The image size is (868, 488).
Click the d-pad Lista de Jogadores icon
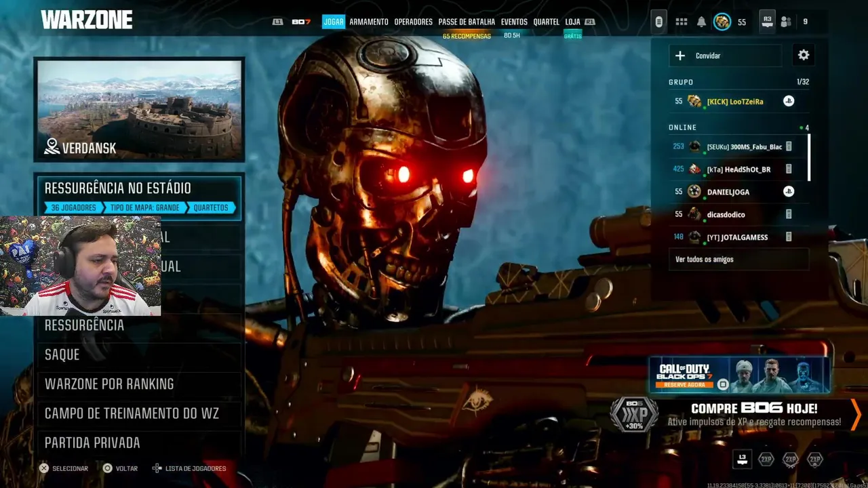pyautogui.click(x=157, y=468)
